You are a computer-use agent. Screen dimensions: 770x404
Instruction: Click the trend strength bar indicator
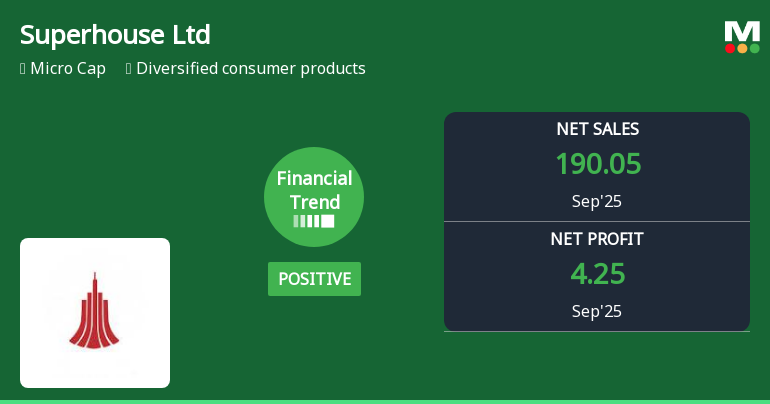tap(314, 221)
